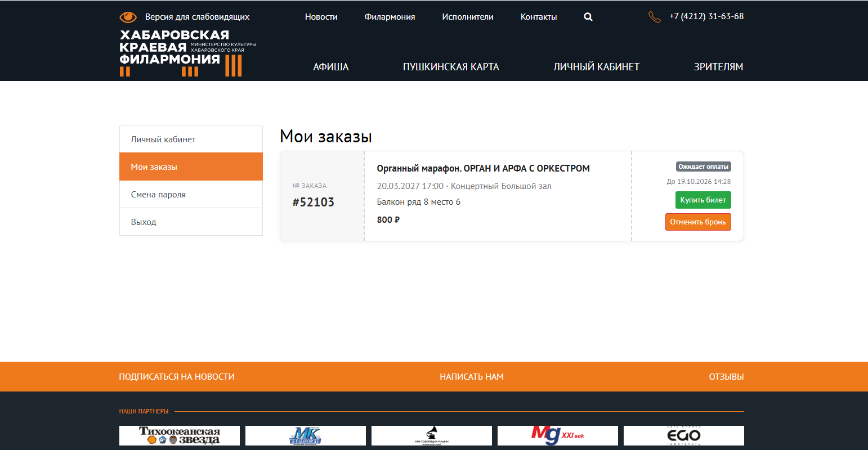Call the +7 (4212) 31-63-68 phone link
The image size is (868, 450).
pos(706,16)
